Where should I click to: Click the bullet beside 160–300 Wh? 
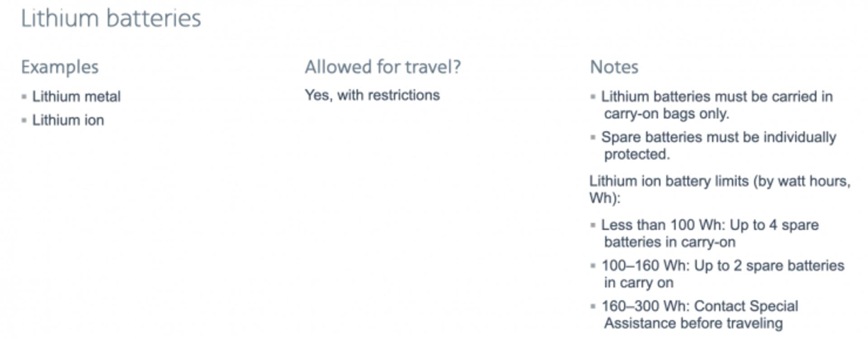593,306
